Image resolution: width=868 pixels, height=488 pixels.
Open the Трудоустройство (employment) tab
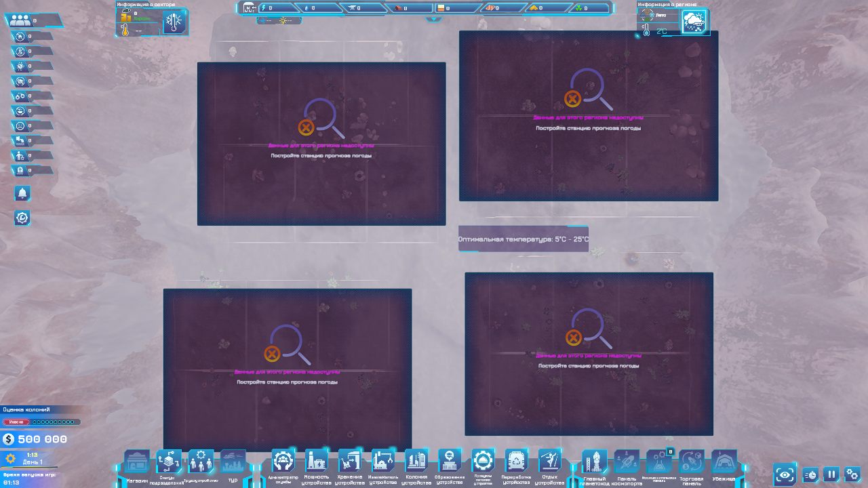click(201, 462)
